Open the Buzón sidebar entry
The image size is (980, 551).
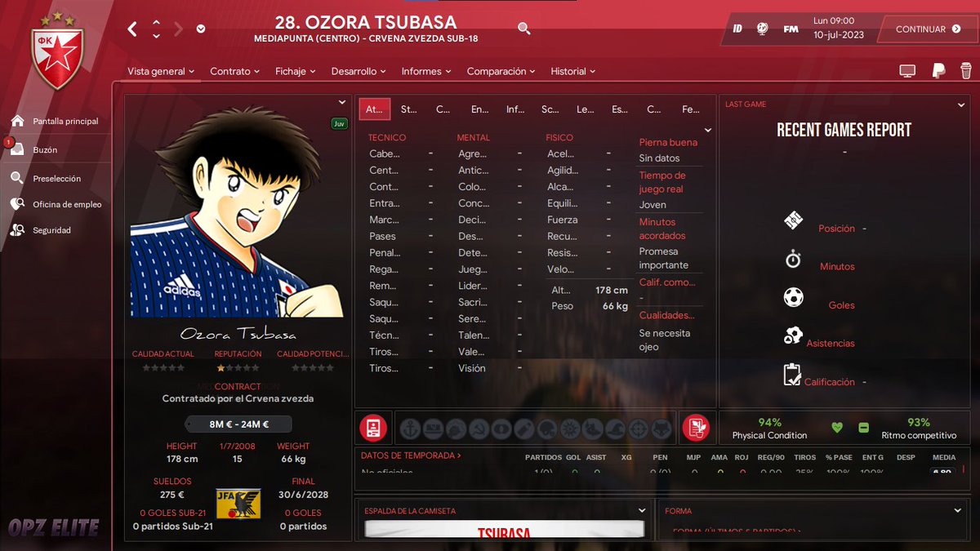point(45,150)
